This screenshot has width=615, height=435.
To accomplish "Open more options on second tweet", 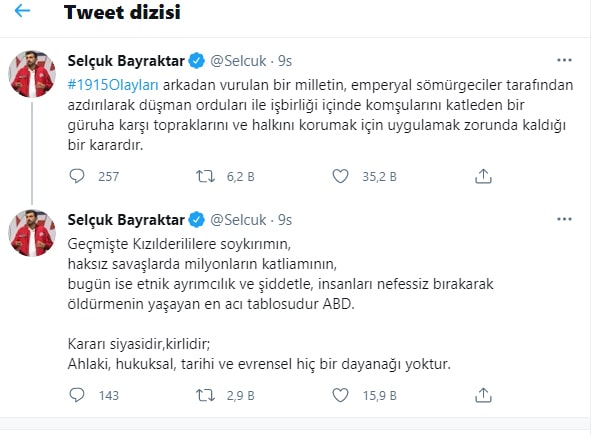I will click(564, 219).
